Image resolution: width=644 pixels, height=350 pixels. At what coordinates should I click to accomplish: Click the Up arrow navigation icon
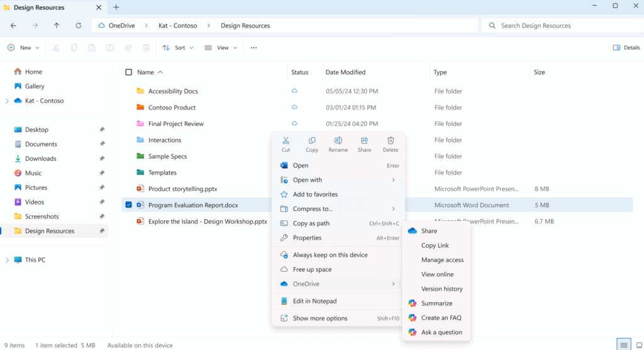tap(57, 26)
